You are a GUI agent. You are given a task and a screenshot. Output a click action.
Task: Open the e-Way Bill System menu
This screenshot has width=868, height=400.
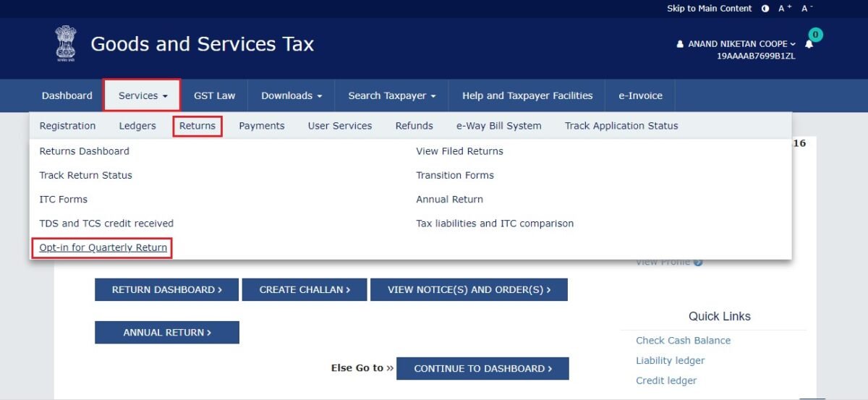pos(498,126)
